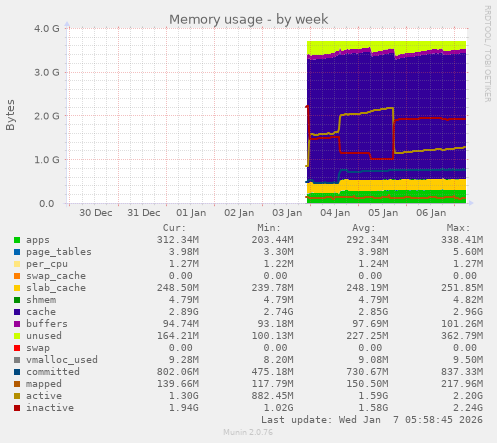The image size is (497, 443).
Task: Select the 'per_cpu' legend label
Action: tap(47, 264)
